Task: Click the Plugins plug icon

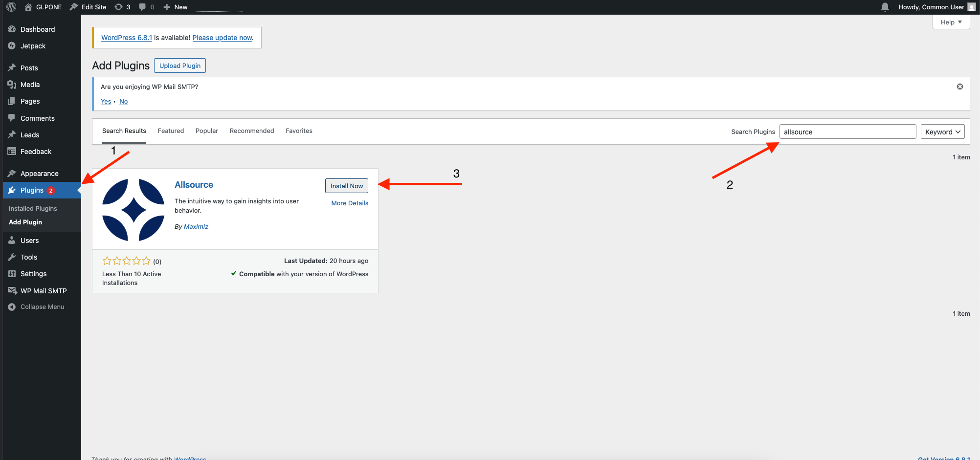Action: (x=12, y=190)
